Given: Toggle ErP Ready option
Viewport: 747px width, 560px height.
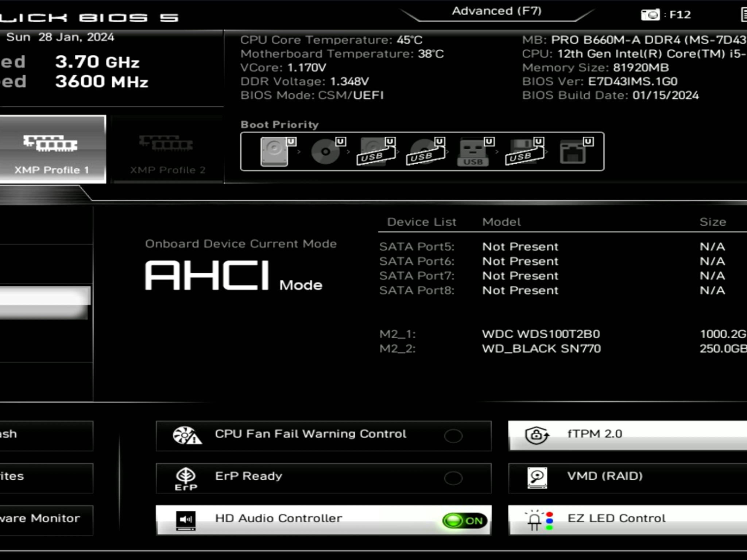Looking at the screenshot, I should tap(324, 478).
